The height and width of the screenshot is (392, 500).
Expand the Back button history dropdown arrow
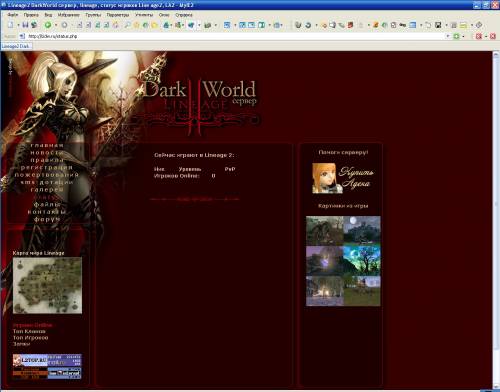click(56, 25)
